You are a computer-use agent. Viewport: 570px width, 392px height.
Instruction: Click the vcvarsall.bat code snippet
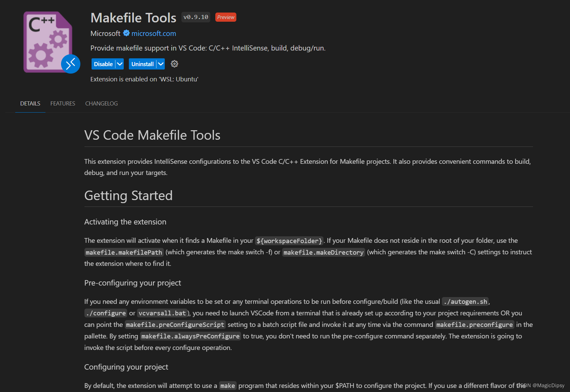(162, 313)
